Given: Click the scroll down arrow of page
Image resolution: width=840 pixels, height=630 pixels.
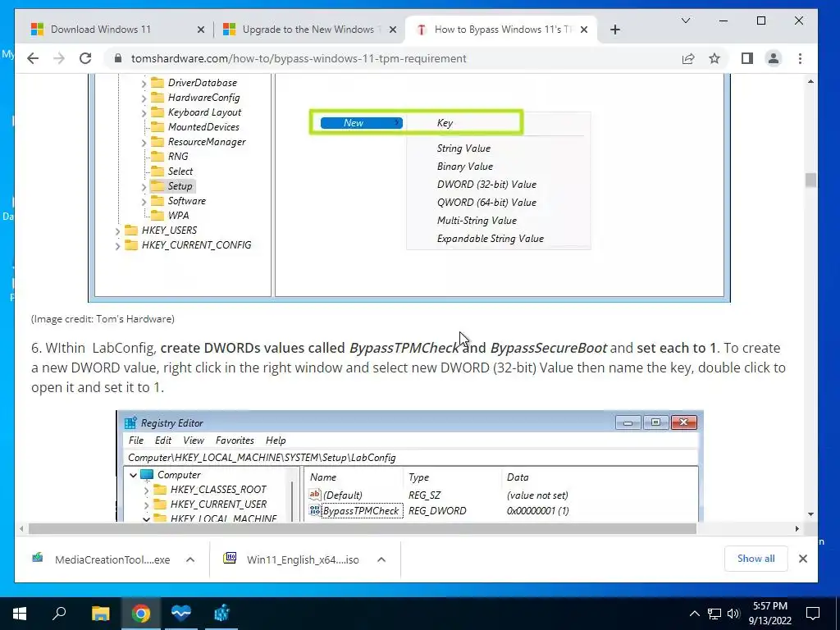Looking at the screenshot, I should click(810, 514).
